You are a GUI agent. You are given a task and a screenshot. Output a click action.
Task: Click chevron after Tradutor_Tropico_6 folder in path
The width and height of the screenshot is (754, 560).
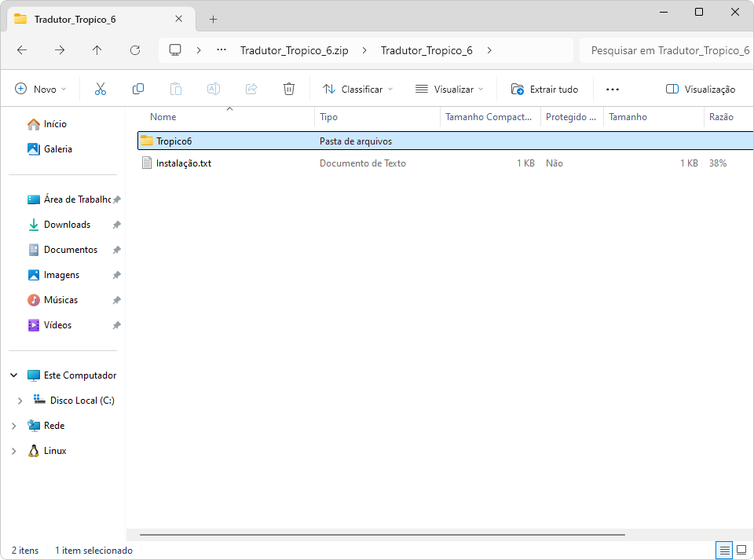point(489,50)
